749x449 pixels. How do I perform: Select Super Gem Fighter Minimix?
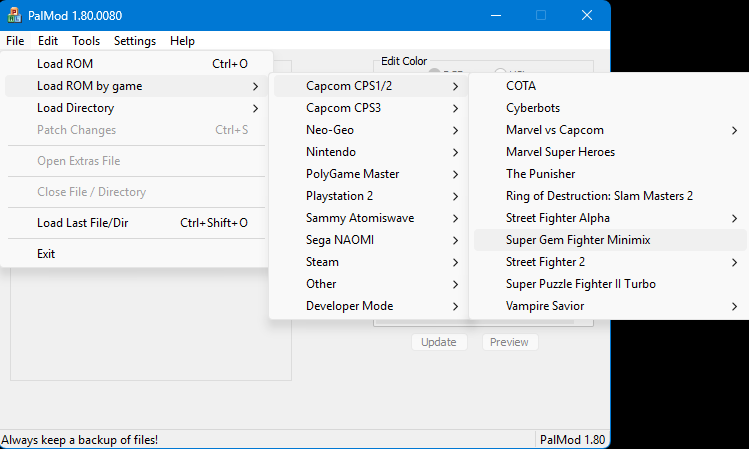[579, 240]
